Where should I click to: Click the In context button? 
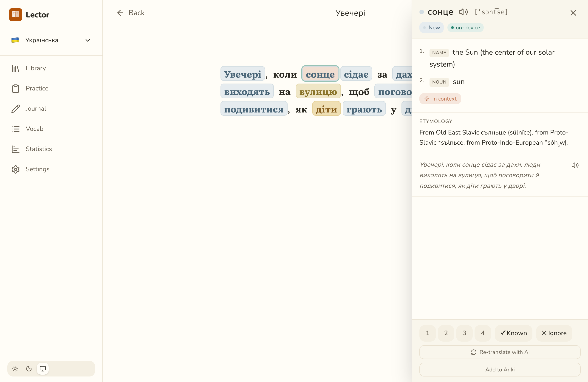[x=440, y=99]
